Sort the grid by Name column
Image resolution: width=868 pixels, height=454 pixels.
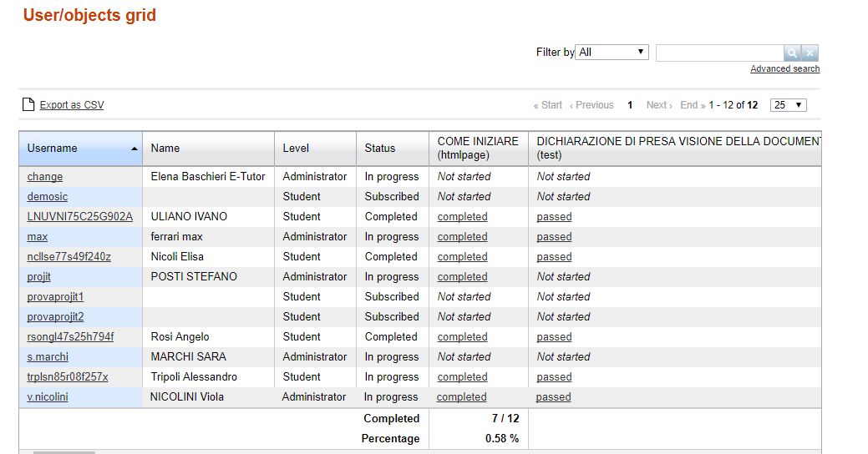click(165, 148)
